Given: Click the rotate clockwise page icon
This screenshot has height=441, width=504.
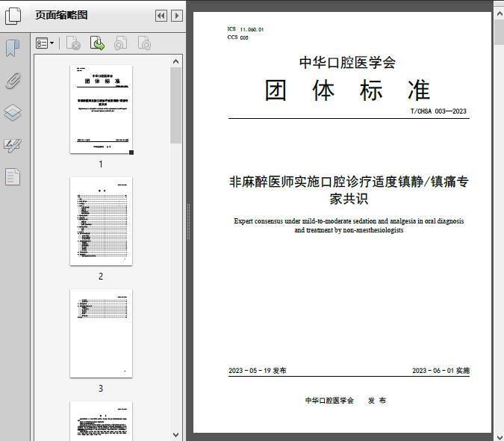Looking at the screenshot, I should (144, 43).
